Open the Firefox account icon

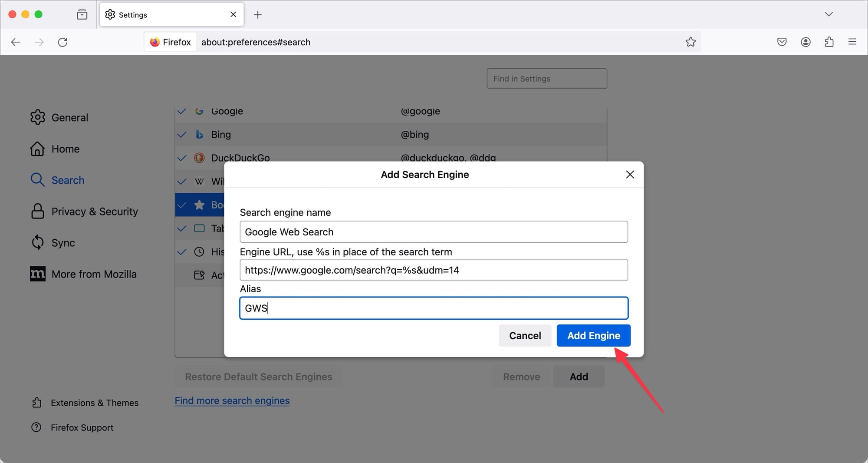pyautogui.click(x=806, y=42)
